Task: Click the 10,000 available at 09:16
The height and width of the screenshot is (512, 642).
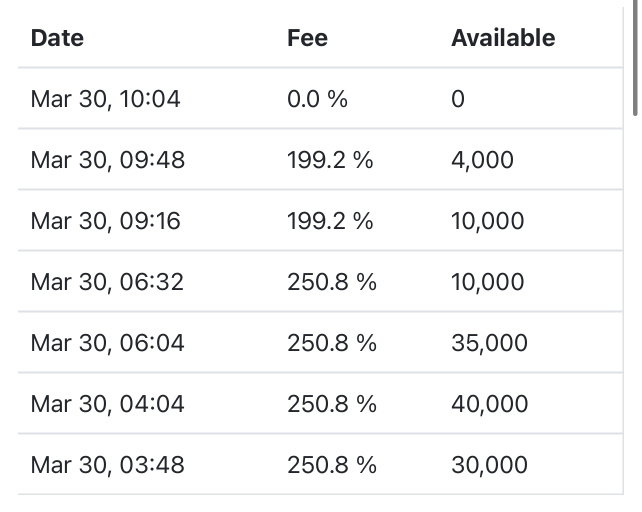Action: click(488, 221)
